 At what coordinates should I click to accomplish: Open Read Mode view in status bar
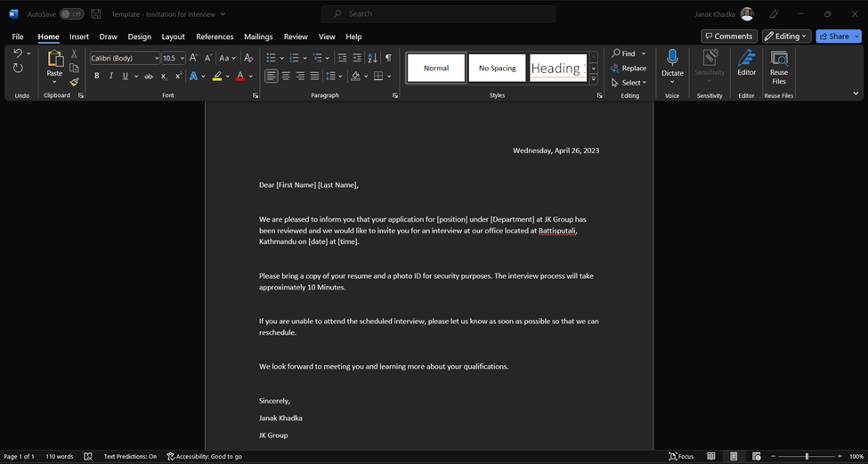[711, 456]
